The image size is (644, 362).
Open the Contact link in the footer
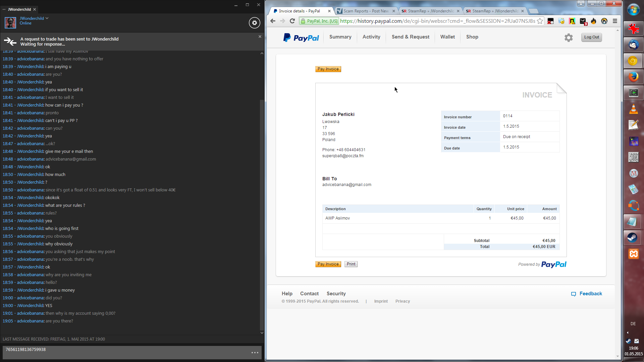309,294
